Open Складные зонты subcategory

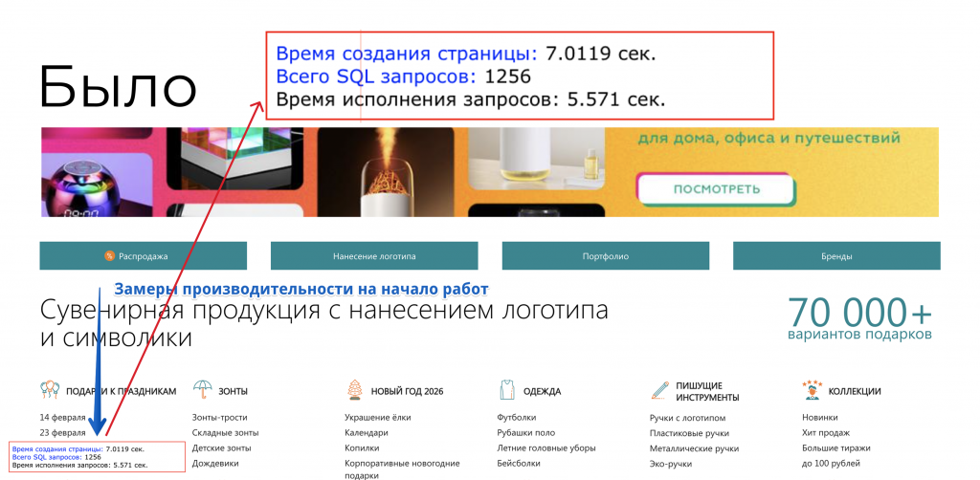226,432
